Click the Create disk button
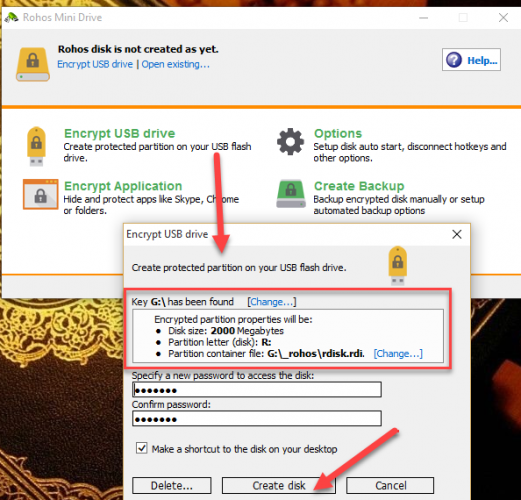This screenshot has width=521, height=500. [x=279, y=485]
